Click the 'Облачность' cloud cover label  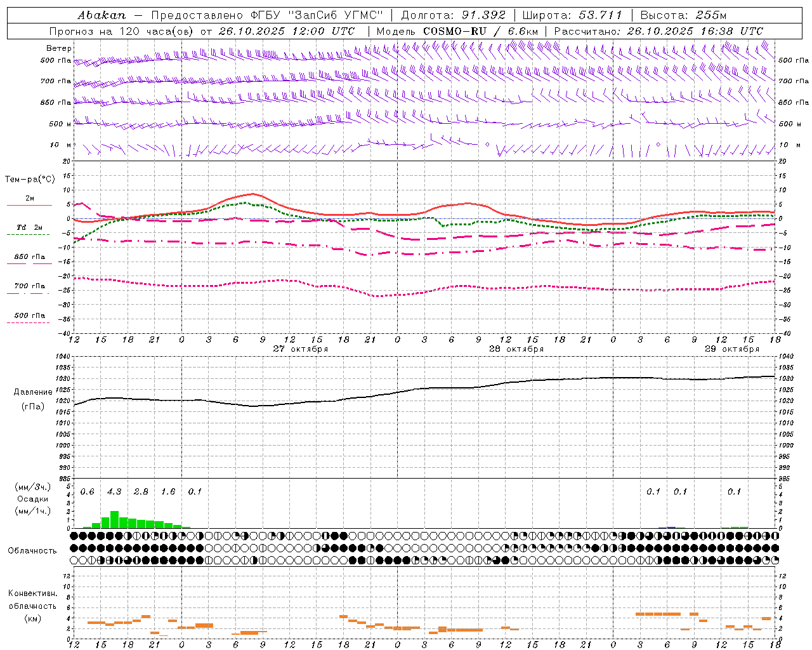coord(32,550)
